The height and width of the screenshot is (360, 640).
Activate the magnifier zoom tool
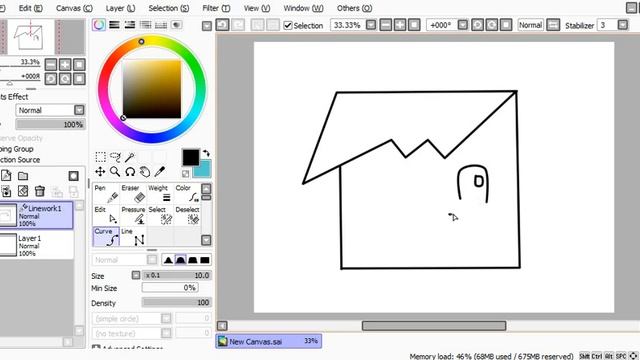(115, 171)
